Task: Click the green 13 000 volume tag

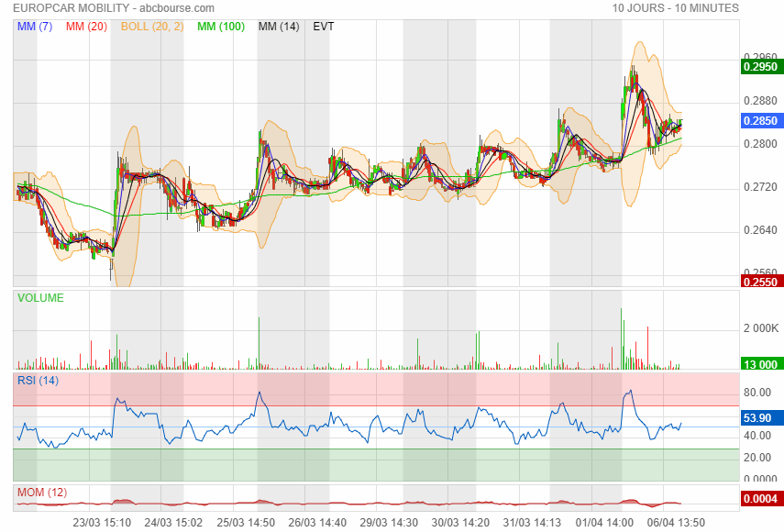Action: [x=759, y=364]
